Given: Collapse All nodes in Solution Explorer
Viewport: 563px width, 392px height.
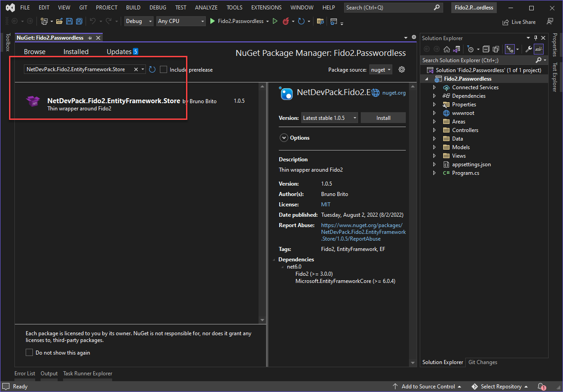Looking at the screenshot, I should click(486, 49).
